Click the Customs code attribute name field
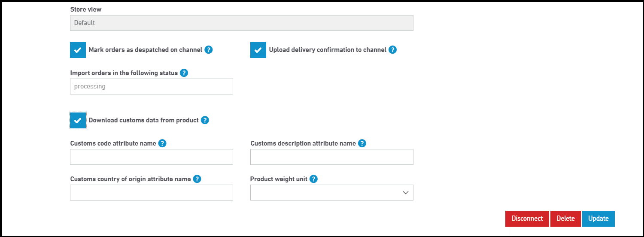The image size is (644, 237). (151, 157)
